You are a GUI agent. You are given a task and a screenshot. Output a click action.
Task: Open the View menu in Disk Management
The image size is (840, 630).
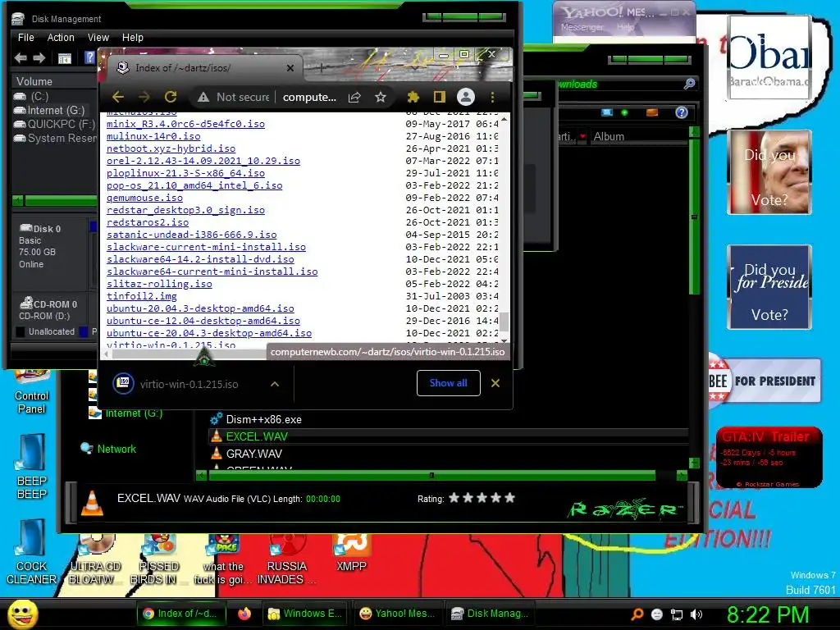(98, 38)
